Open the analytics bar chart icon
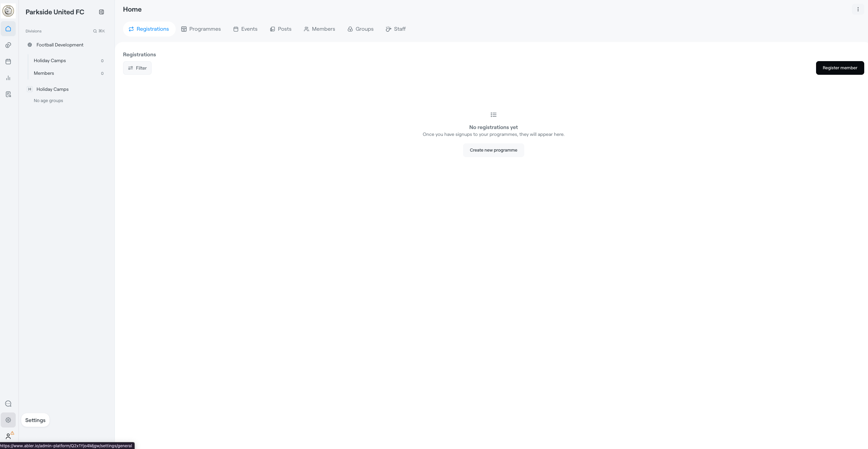This screenshot has width=868, height=449. pos(8,78)
